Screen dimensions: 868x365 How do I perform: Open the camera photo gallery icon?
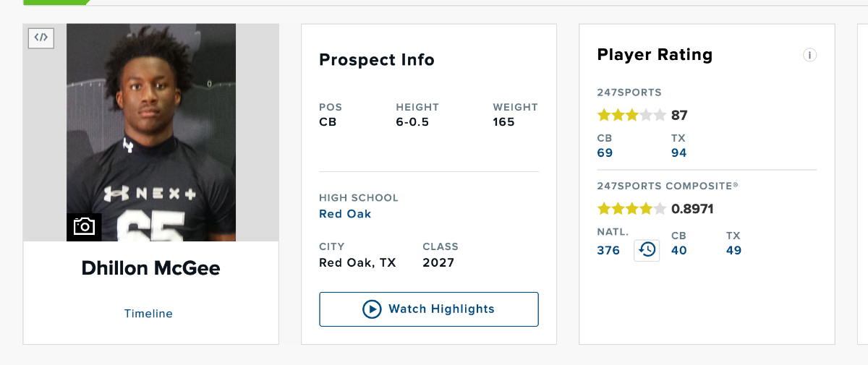[x=84, y=227]
